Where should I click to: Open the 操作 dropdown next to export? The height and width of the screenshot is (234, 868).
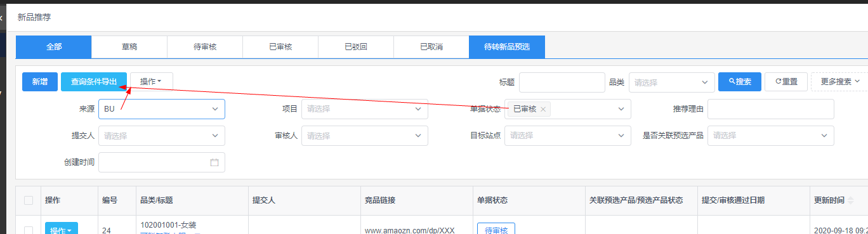click(x=152, y=82)
